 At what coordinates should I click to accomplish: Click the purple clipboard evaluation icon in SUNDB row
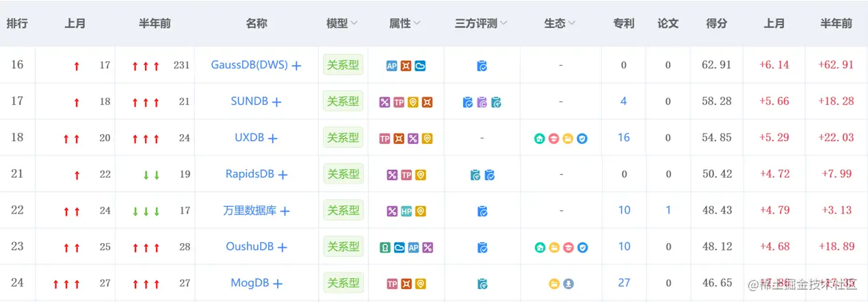coord(482,102)
